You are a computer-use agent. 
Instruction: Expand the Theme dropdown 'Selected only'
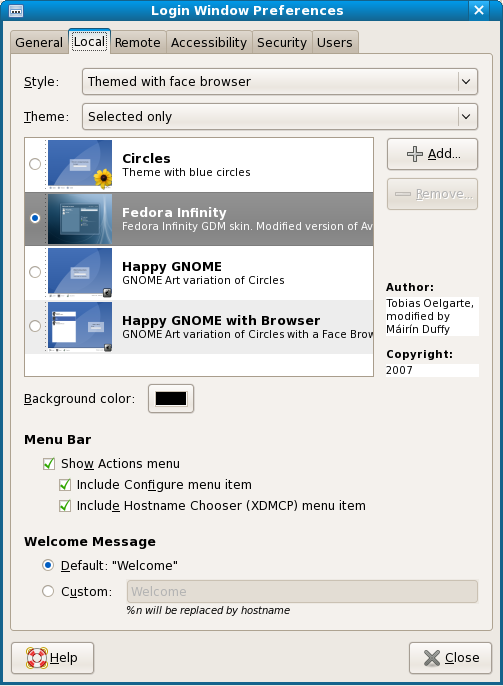point(280,116)
